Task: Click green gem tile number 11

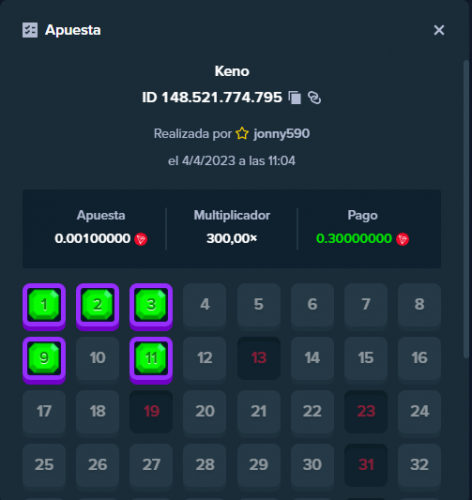Action: (151, 360)
